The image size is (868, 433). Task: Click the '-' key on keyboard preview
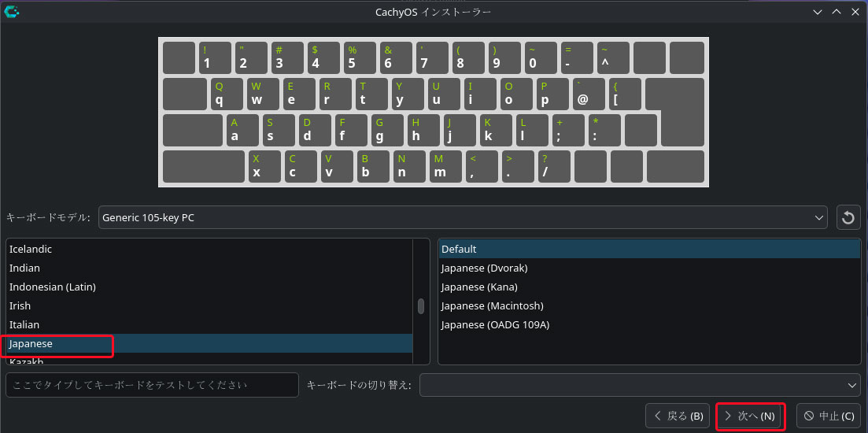point(577,57)
